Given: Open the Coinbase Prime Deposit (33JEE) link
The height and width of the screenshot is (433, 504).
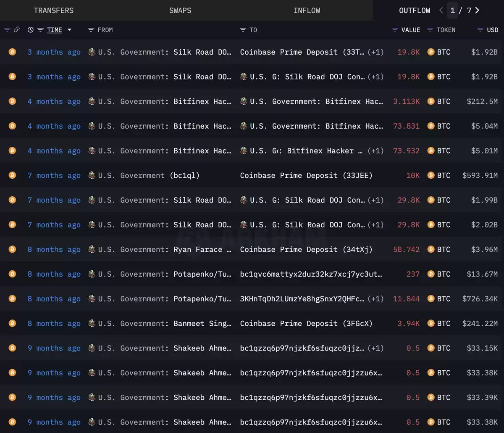Looking at the screenshot, I should click(306, 175).
